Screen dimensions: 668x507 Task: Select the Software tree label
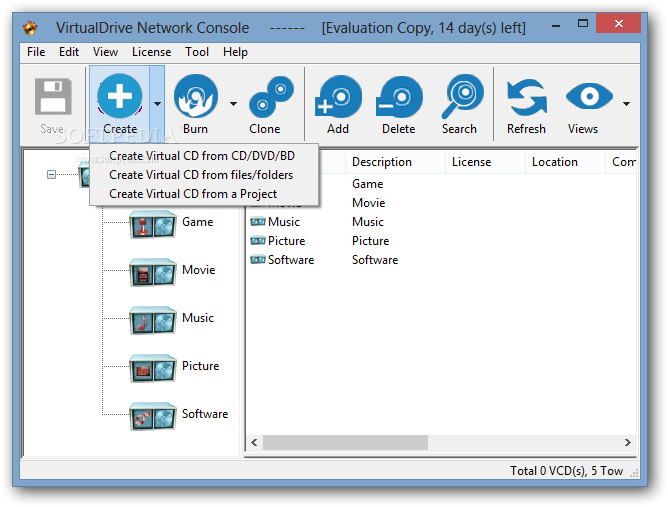[205, 414]
